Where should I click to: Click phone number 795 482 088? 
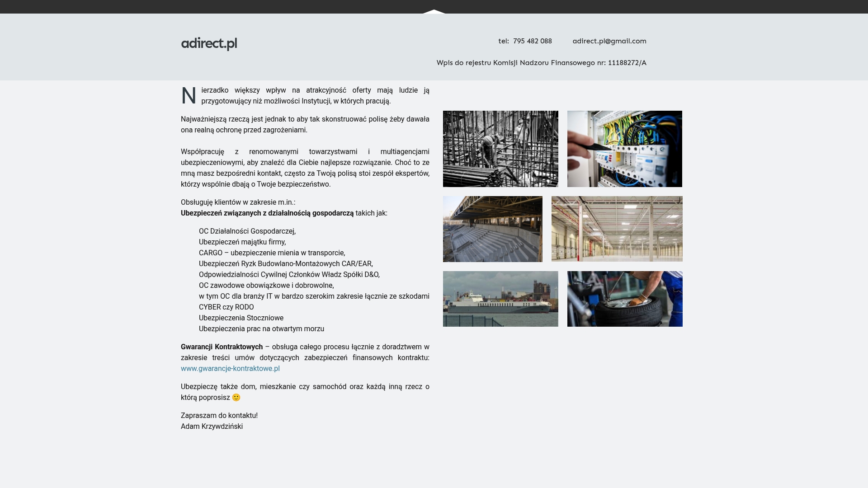point(532,41)
